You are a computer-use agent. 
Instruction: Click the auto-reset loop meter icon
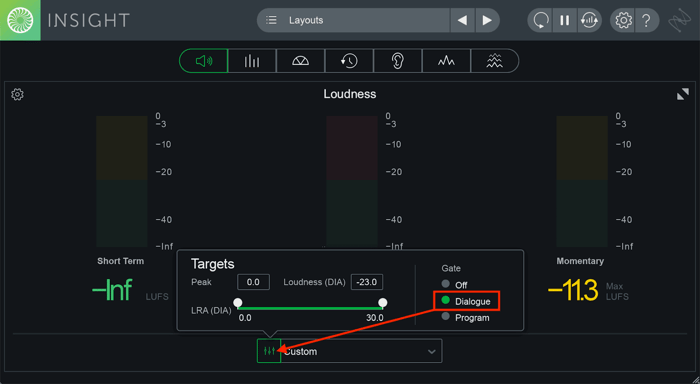click(x=589, y=20)
